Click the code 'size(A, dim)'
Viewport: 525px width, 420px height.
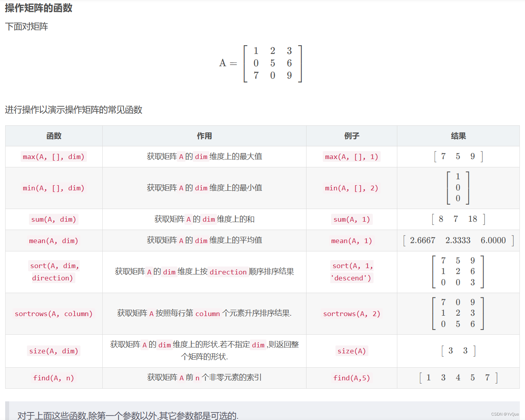(54, 351)
